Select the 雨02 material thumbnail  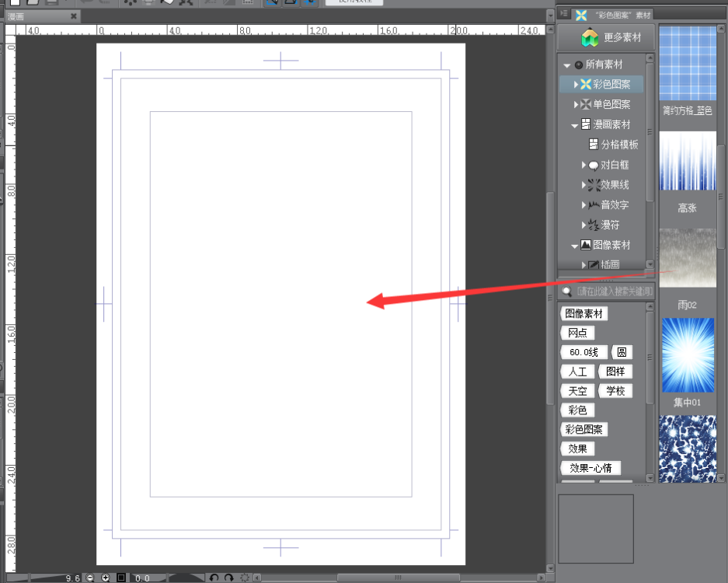pos(687,258)
